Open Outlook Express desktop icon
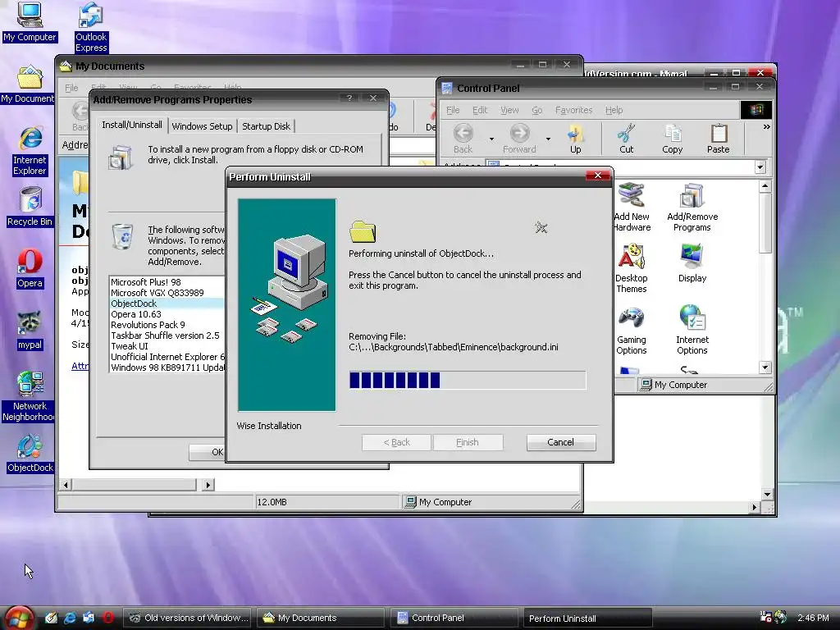The image size is (840, 630). pyautogui.click(x=91, y=28)
